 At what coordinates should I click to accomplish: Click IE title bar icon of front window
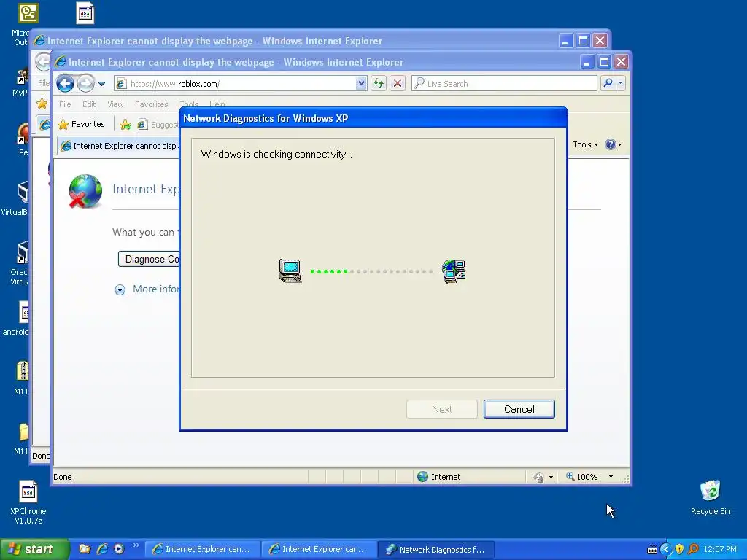pyautogui.click(x=61, y=62)
